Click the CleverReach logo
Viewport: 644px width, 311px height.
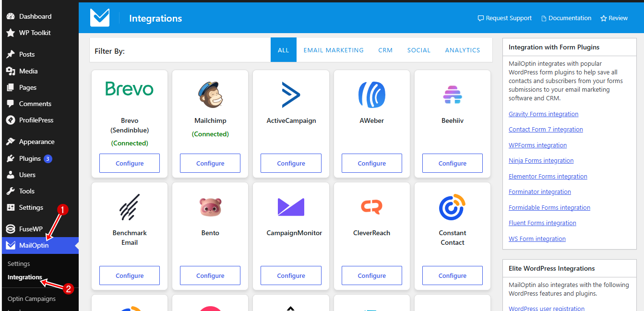[x=372, y=207]
